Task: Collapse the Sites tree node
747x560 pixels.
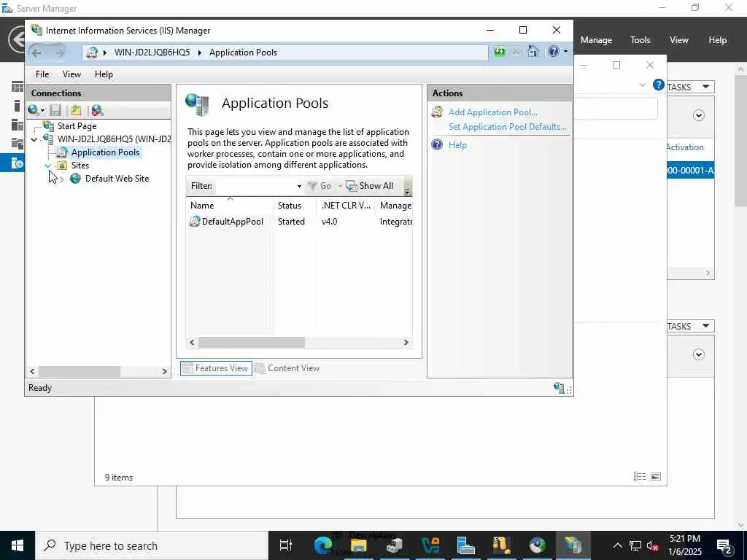Action: 47,166
